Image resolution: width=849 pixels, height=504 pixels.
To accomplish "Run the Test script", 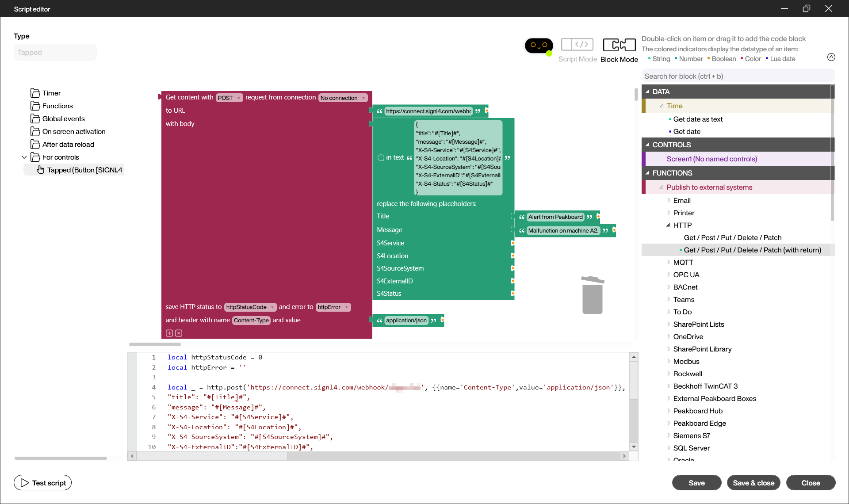I will [x=42, y=482].
